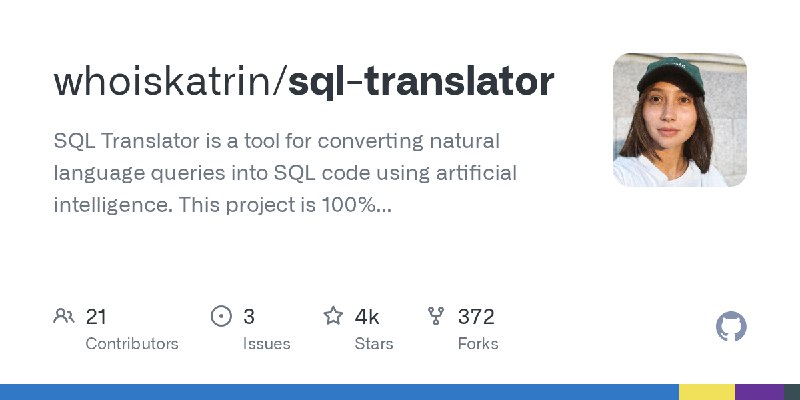This screenshot has width=800, height=400.
Task: Select the Stars label
Action: [374, 344]
